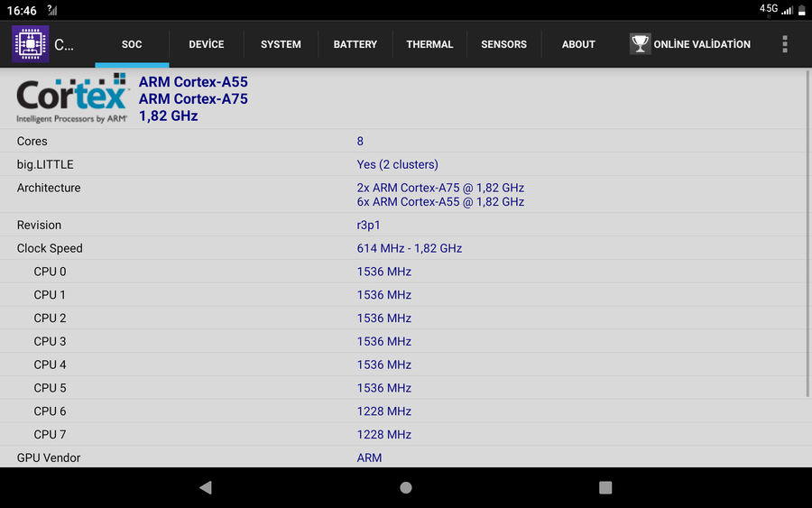The image size is (812, 508).
Task: Tap the 16:46 clock in status bar
Action: click(22, 10)
